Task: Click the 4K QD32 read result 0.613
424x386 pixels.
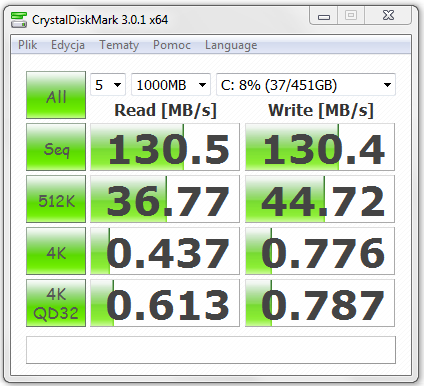Action: tap(165, 303)
